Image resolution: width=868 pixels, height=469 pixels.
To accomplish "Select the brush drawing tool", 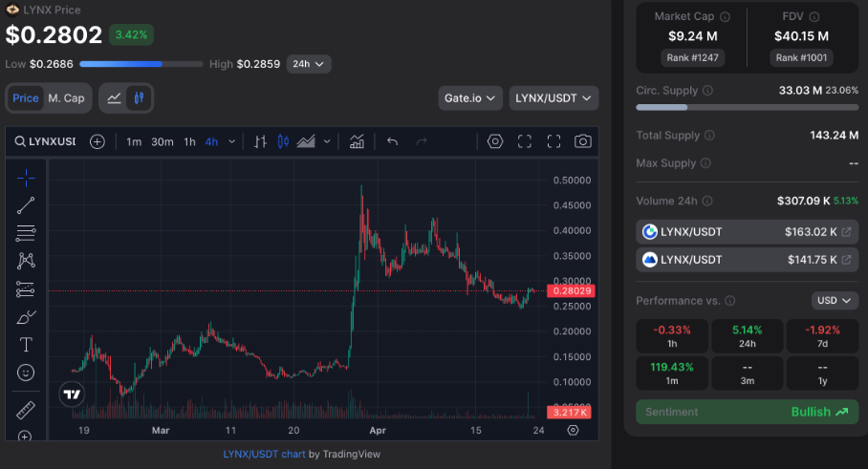I will [26, 317].
